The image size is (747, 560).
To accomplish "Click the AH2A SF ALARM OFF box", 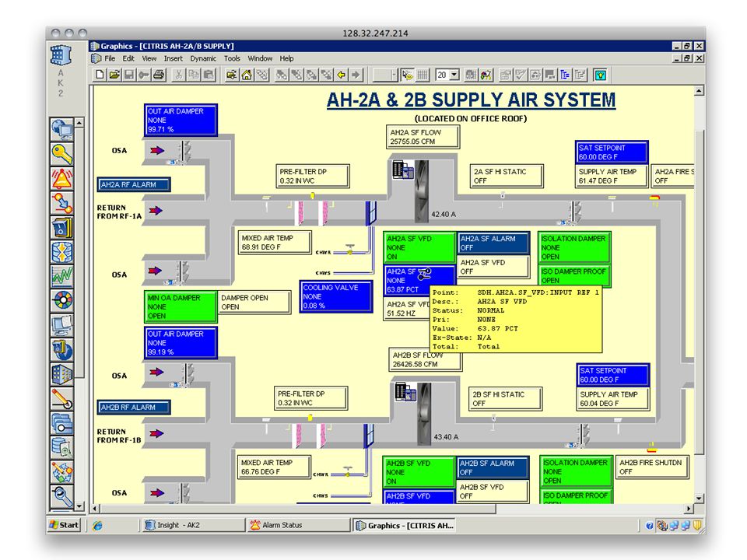I will (493, 243).
